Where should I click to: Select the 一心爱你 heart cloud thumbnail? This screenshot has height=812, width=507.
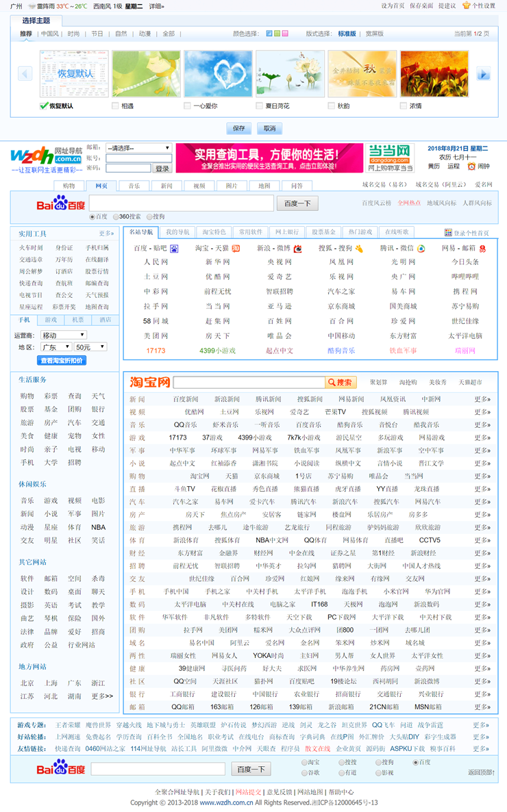coord(219,74)
